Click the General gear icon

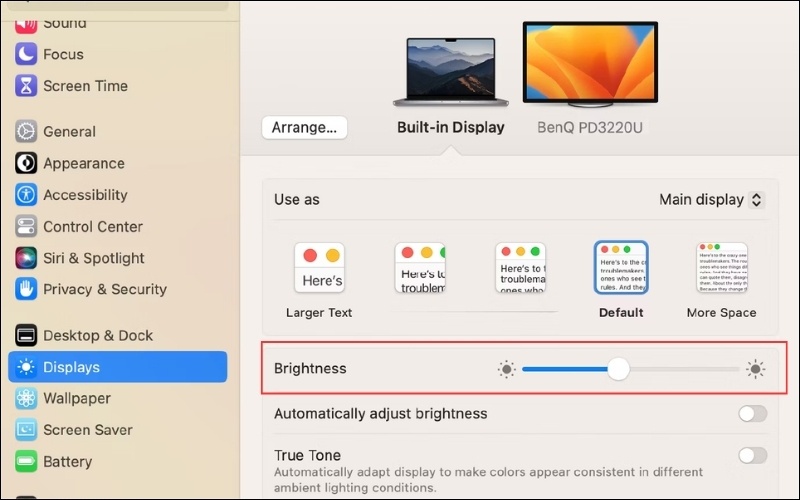click(x=26, y=132)
